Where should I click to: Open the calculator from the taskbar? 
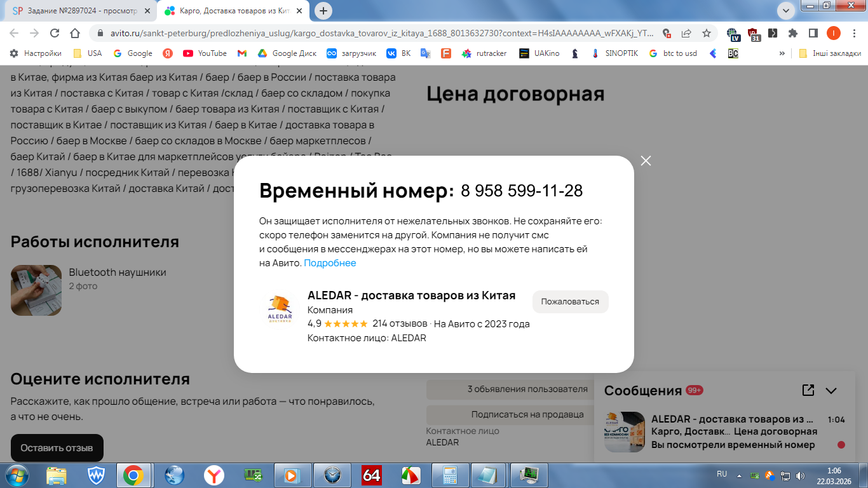click(x=451, y=475)
